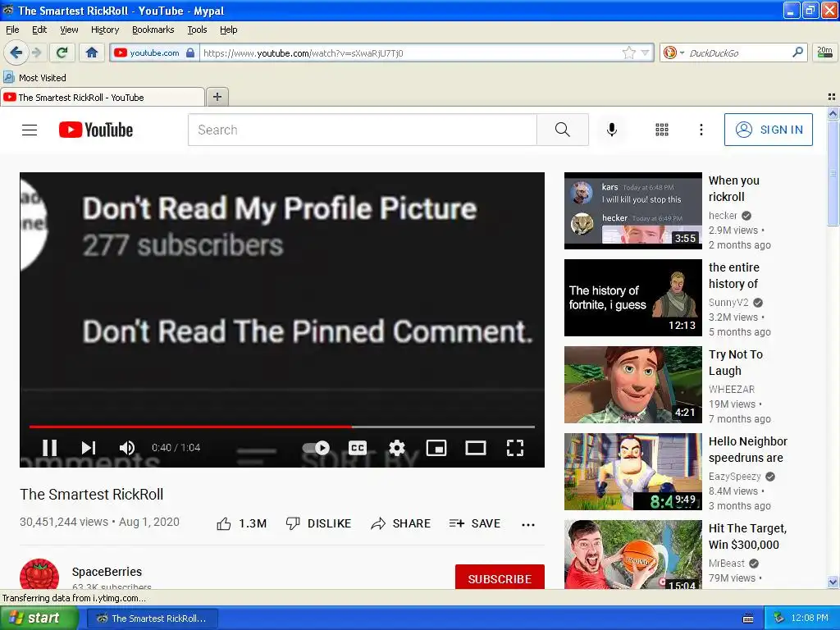Image resolution: width=840 pixels, height=630 pixels.
Task: Click the DISLIKE button
Action: pyautogui.click(x=318, y=523)
